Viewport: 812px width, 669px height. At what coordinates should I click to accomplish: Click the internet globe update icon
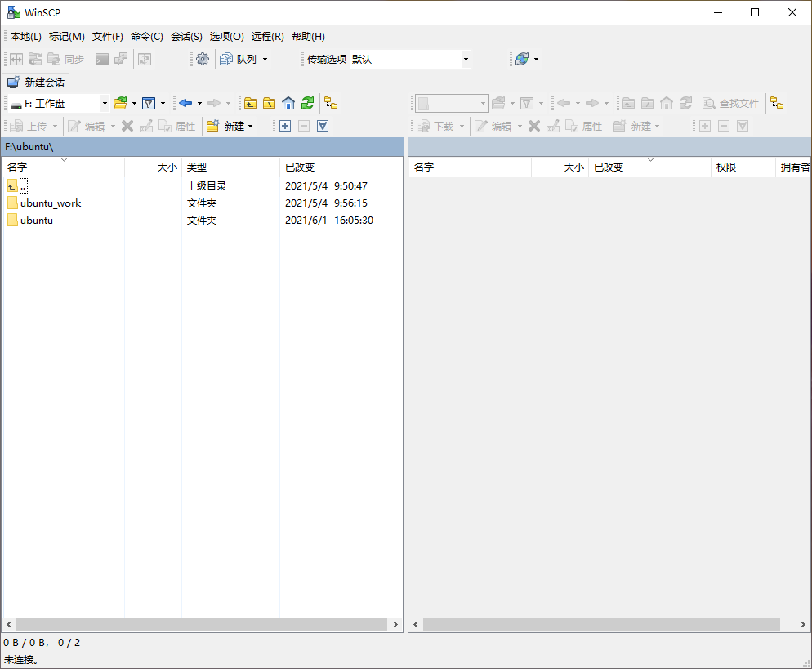coord(522,59)
